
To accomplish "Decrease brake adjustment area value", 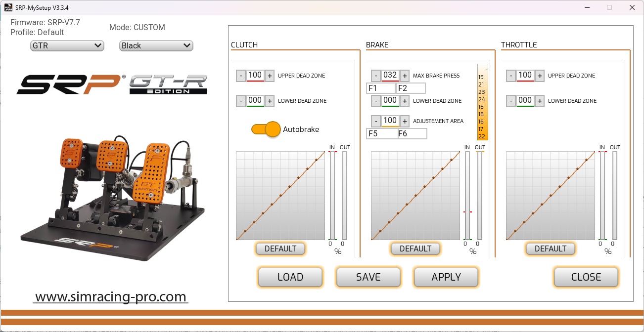I will point(376,122).
